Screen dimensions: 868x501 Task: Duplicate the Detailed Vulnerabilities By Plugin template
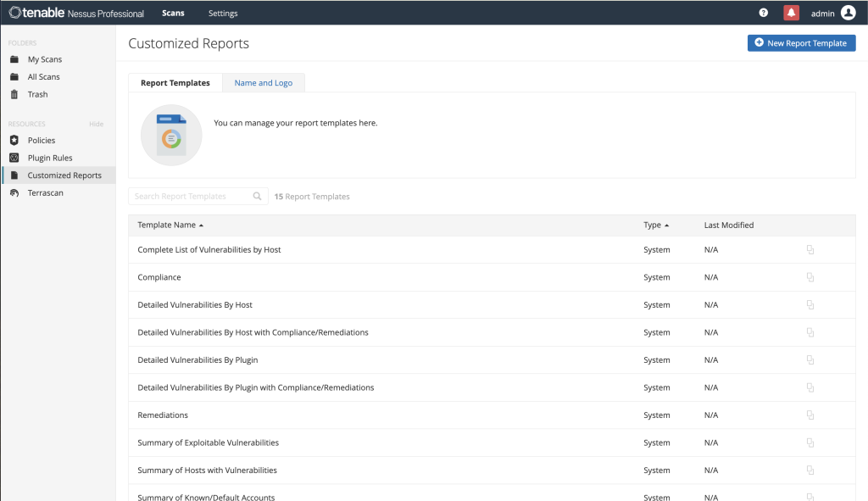point(810,360)
